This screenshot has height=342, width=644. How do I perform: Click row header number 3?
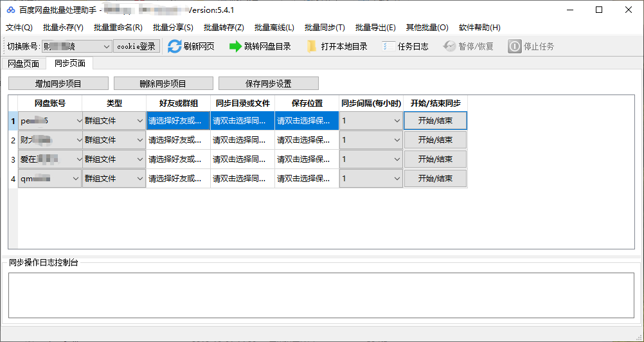[13, 159]
